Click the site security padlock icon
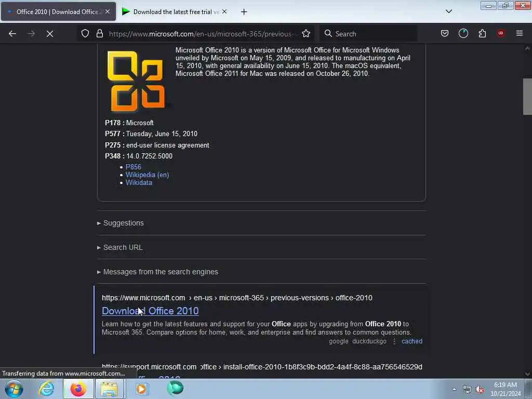Viewport: 532px width, 399px height. (99, 34)
